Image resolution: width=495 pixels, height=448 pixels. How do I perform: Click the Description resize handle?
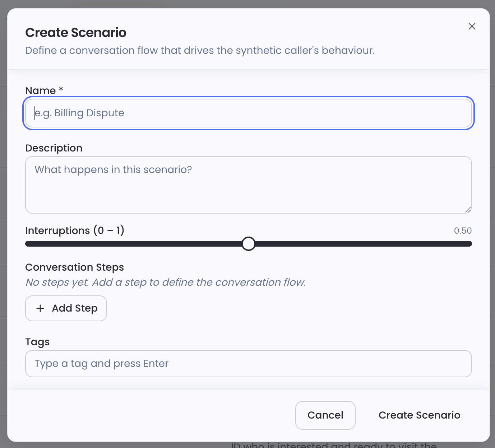(x=468, y=210)
